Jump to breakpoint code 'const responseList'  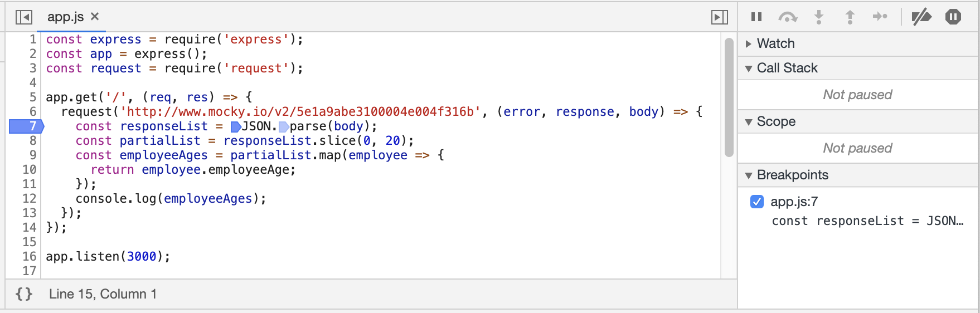867,221
